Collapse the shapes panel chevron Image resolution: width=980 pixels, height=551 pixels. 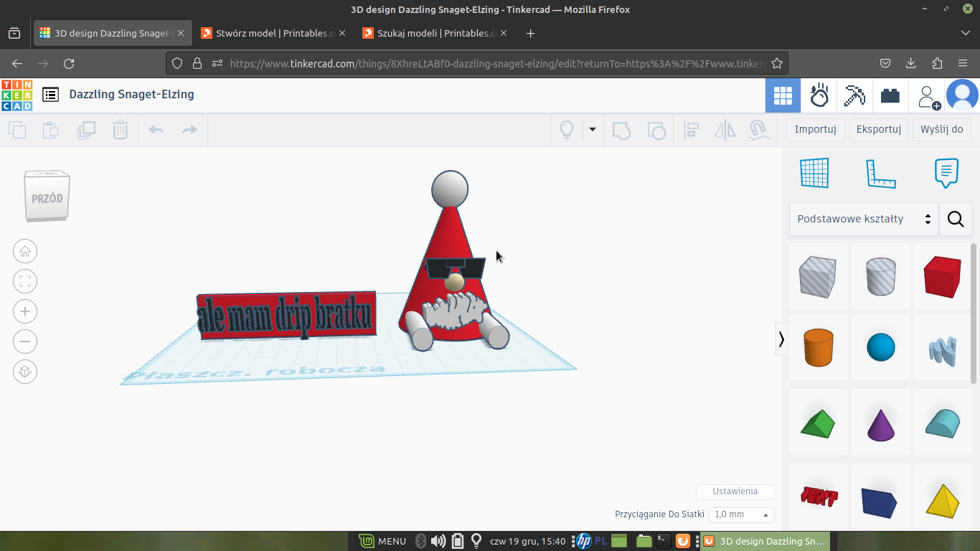(781, 339)
